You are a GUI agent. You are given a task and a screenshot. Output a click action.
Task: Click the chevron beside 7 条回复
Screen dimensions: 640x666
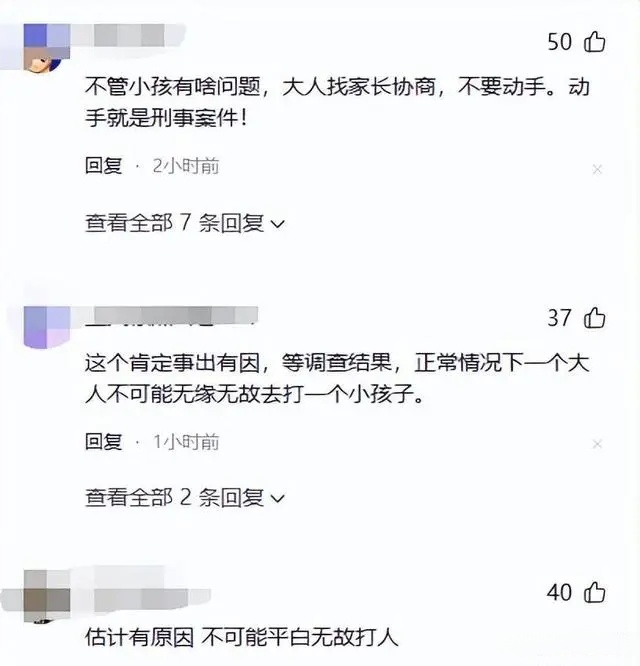click(x=277, y=224)
